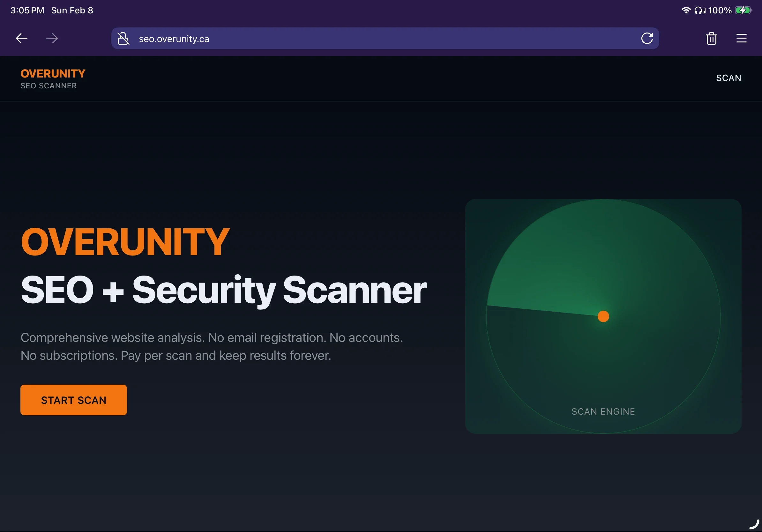Open the browser hamburger menu

(x=741, y=39)
